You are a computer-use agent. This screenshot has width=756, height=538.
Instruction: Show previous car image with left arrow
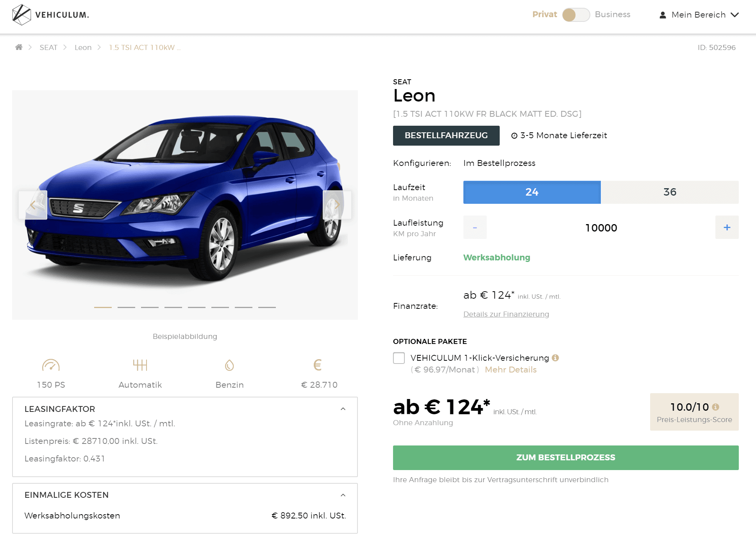(x=33, y=205)
